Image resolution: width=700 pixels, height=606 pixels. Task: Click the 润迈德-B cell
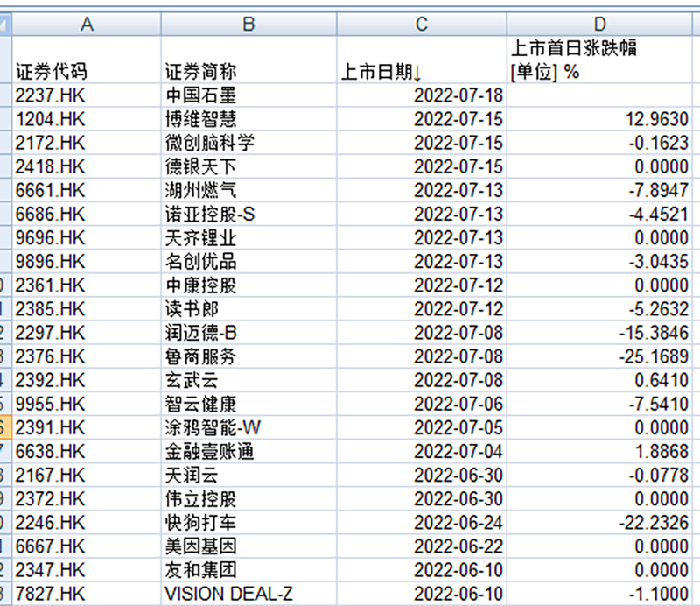[248, 332]
